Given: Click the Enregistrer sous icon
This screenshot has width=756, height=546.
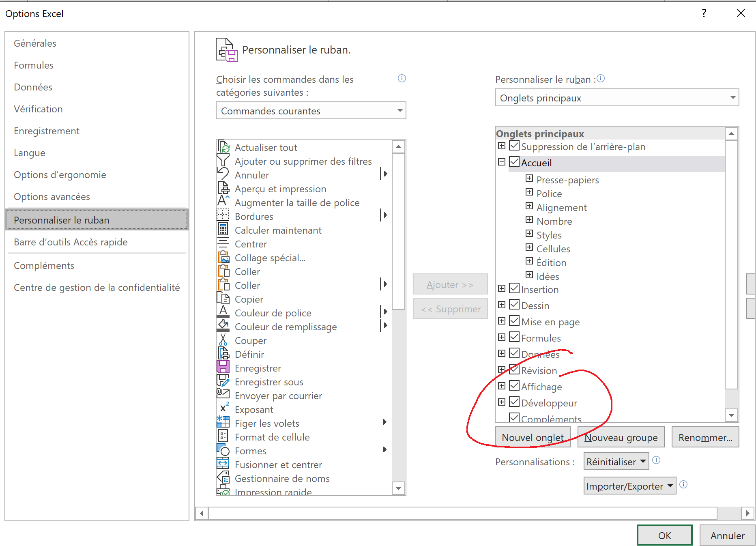Looking at the screenshot, I should [223, 381].
